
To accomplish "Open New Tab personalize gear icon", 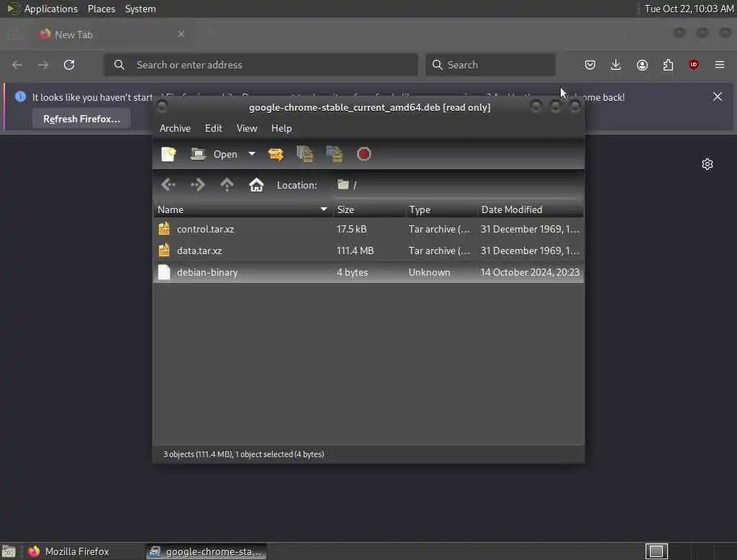I will pos(707,164).
